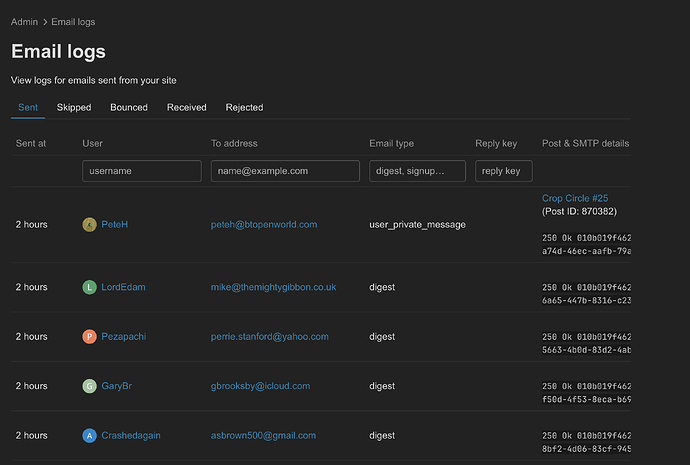The height and width of the screenshot is (465, 690).
Task: Open PeteH's avatar icon
Action: click(x=89, y=224)
